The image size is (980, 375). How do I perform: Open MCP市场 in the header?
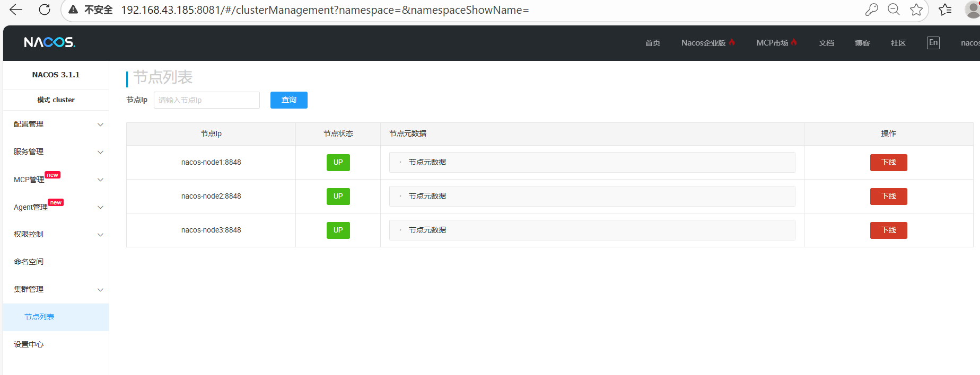pyautogui.click(x=772, y=43)
